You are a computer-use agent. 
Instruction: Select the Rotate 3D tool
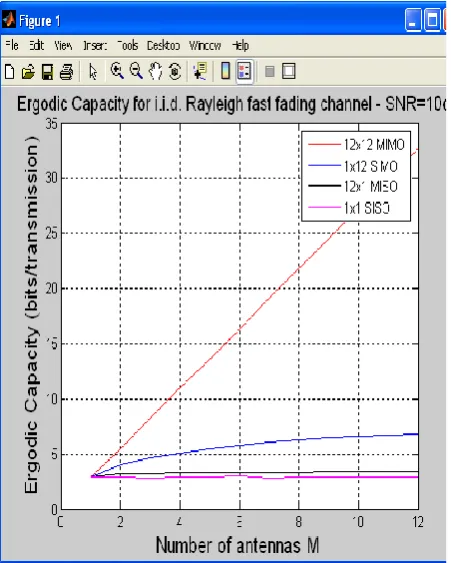coord(175,71)
